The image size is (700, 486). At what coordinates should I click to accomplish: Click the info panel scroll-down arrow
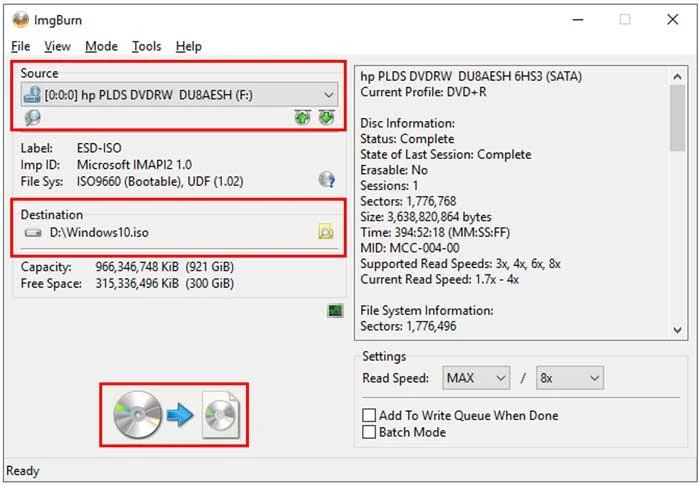click(677, 330)
